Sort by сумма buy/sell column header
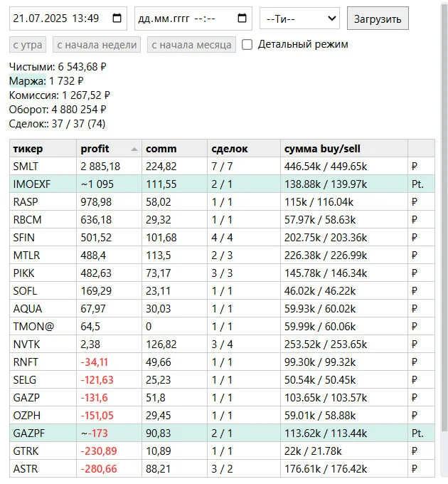This screenshot has width=448, height=484. [344, 149]
